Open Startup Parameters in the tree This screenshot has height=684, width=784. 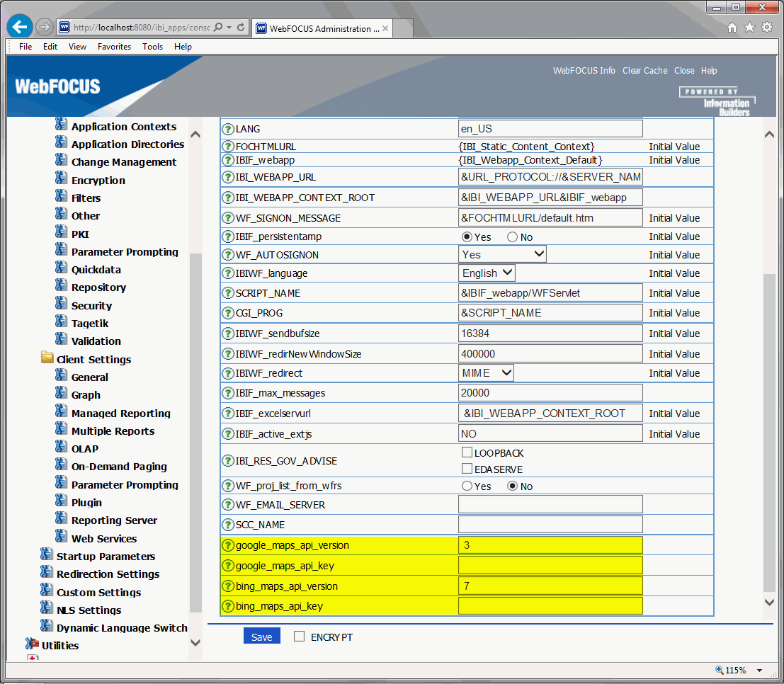[106, 557]
